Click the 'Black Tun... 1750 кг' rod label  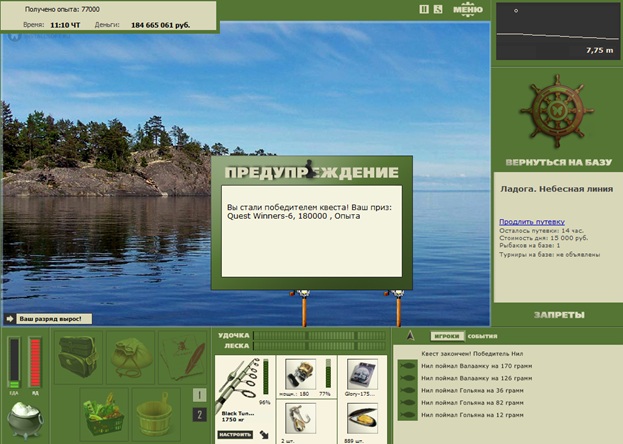pyautogui.click(x=238, y=416)
